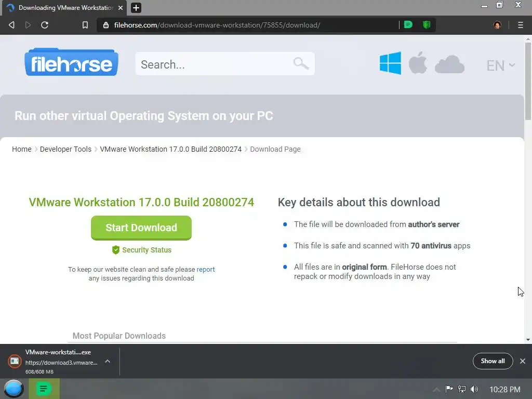Expand the download item options chevron
Image resolution: width=532 pixels, height=399 pixels.
108,362
